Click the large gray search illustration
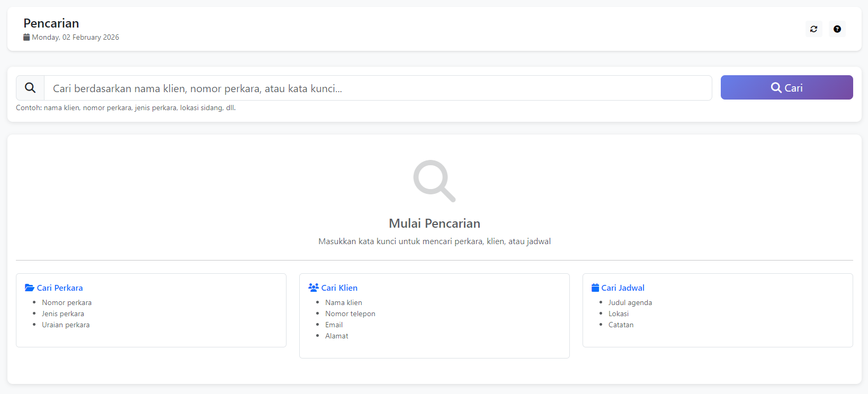Screen dimensions: 868x394 (434, 181)
